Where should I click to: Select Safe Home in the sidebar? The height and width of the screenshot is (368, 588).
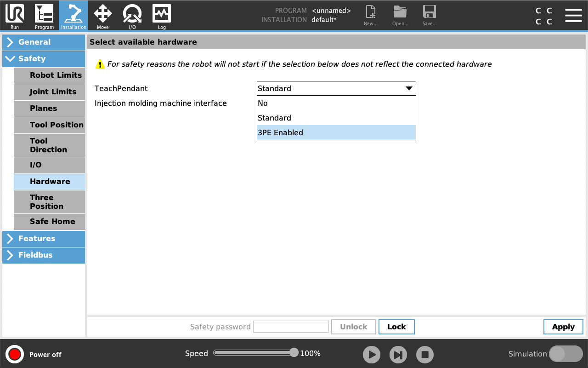(x=50, y=221)
